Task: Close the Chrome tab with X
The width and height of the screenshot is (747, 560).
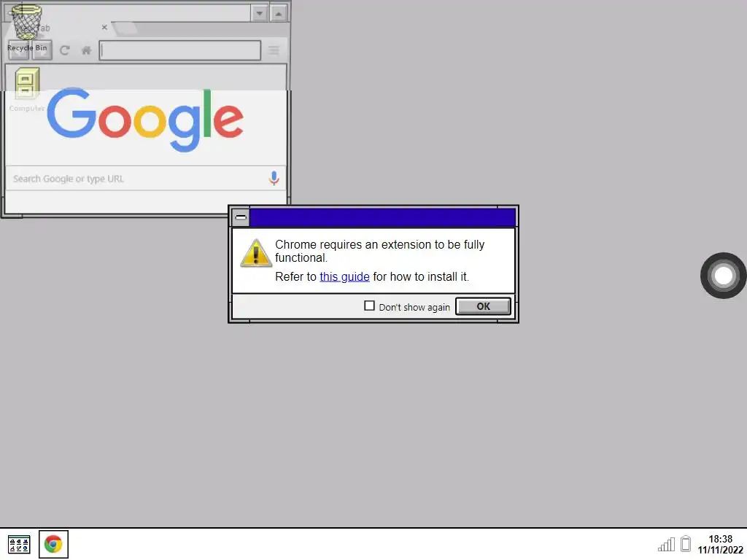Action: point(104,28)
